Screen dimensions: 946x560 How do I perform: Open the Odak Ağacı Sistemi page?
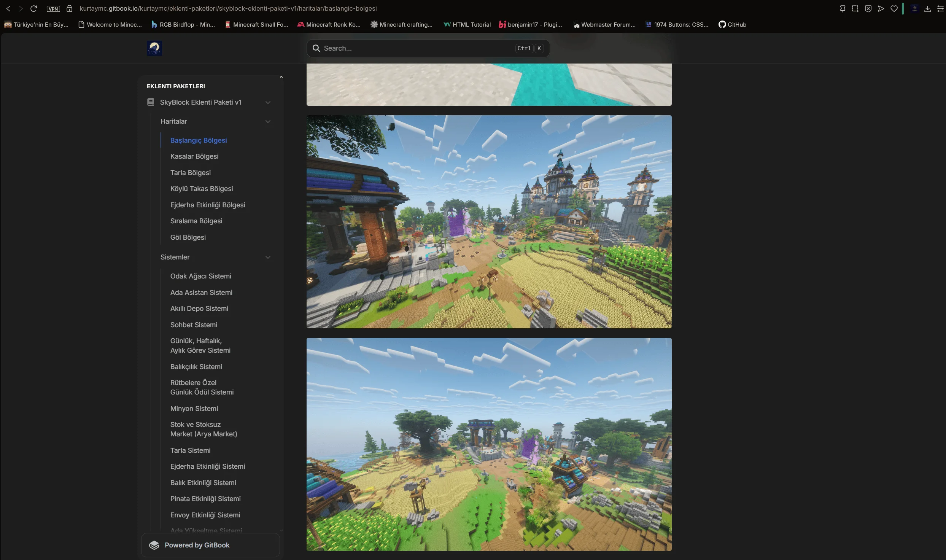pyautogui.click(x=201, y=276)
